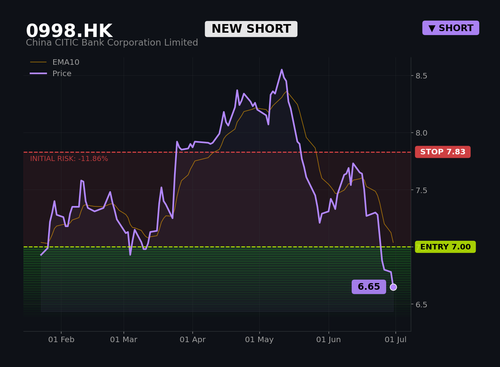
Task: Click the purple SHORT direction badge
Action: pyautogui.click(x=451, y=28)
